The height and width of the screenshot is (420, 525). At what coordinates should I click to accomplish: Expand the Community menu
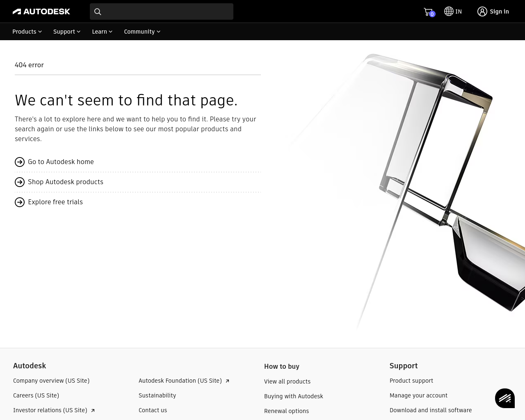pos(142,32)
